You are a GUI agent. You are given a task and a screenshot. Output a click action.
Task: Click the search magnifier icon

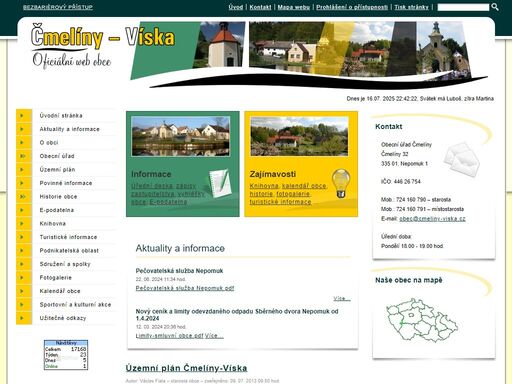[x=495, y=7]
